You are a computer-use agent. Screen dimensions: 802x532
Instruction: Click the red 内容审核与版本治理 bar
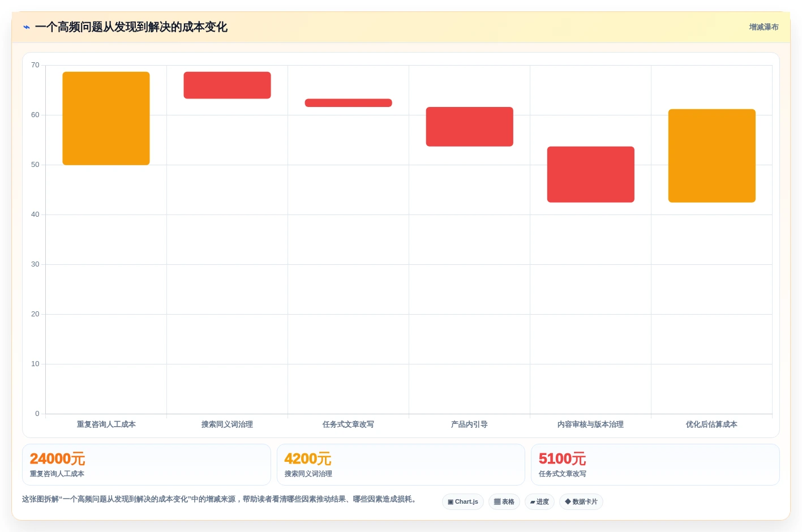click(590, 174)
